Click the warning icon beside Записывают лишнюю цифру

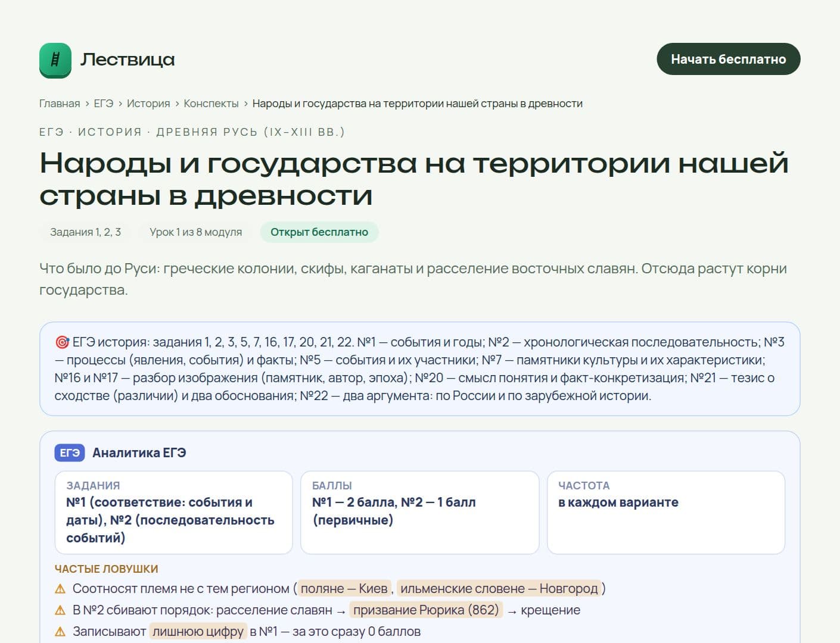click(60, 632)
